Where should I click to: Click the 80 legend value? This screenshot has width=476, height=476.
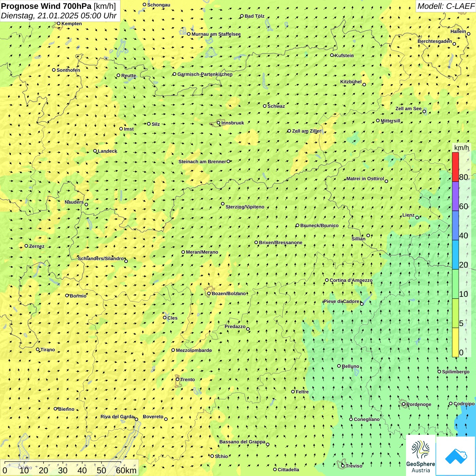pos(463,177)
